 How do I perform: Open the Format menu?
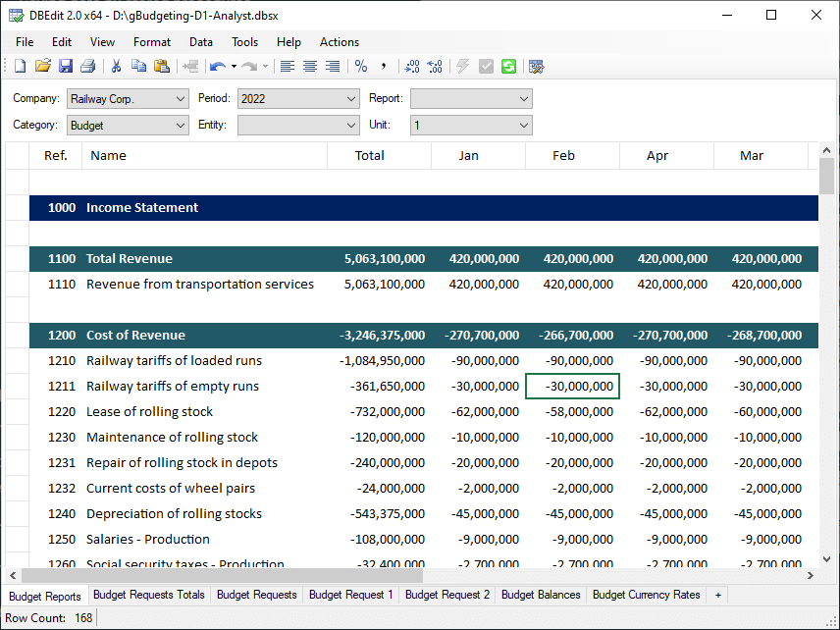point(152,42)
